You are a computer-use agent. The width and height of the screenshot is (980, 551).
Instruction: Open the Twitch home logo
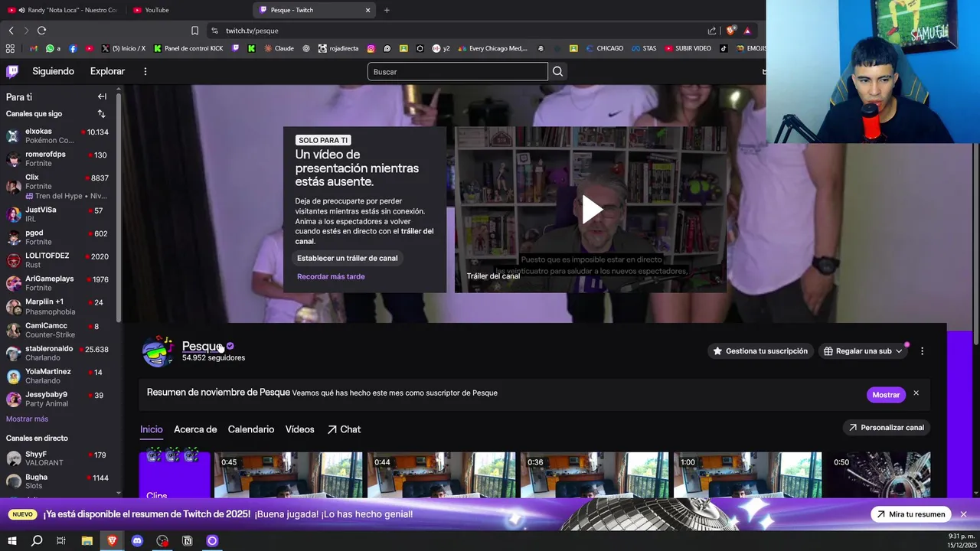pyautogui.click(x=12, y=71)
